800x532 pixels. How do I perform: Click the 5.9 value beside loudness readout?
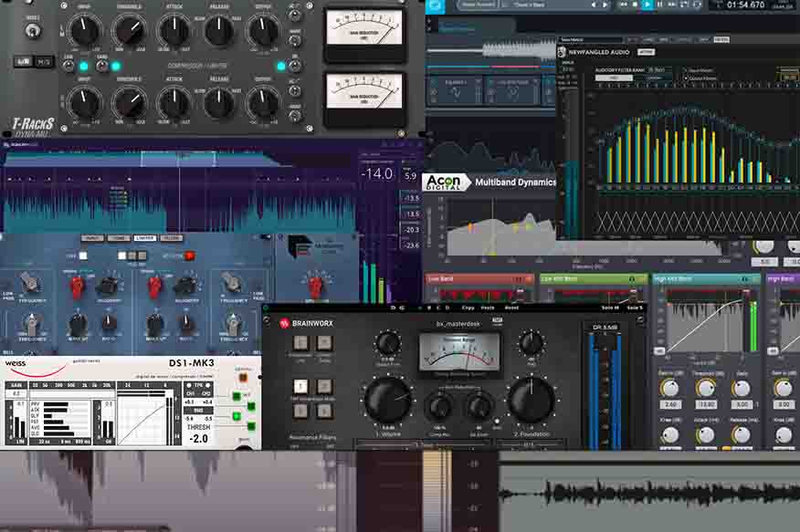(410, 176)
